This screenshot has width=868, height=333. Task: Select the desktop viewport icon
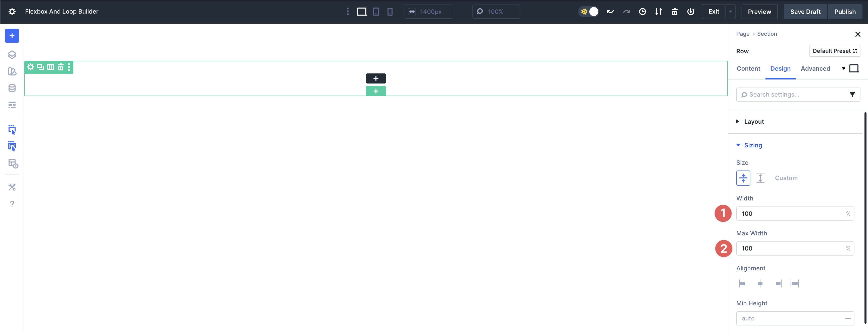362,12
